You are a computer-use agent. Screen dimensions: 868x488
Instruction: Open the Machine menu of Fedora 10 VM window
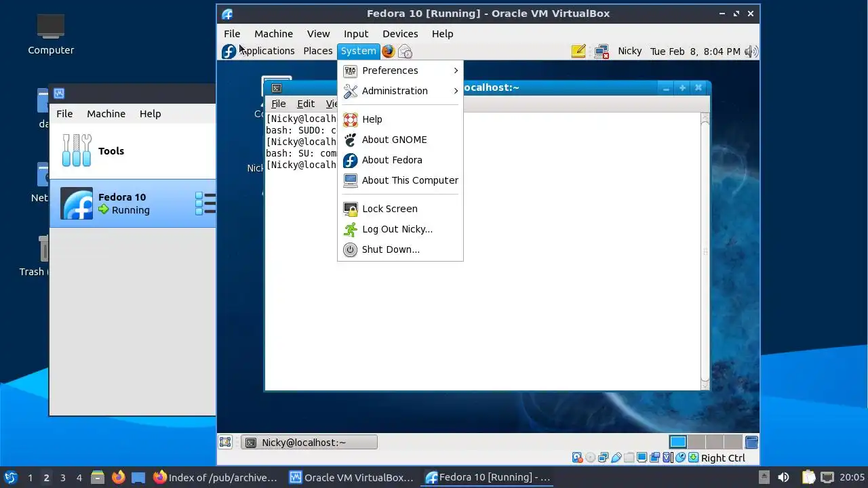click(x=273, y=34)
